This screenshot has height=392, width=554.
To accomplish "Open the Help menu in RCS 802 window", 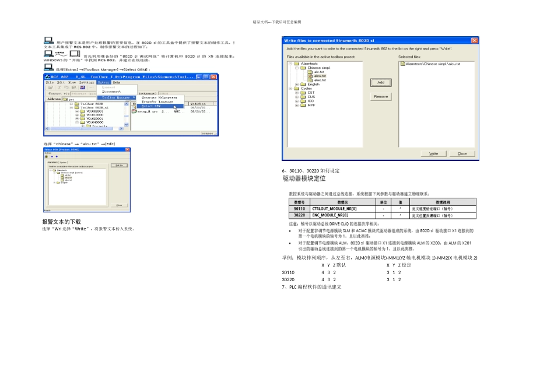I will pyautogui.click(x=117, y=82).
